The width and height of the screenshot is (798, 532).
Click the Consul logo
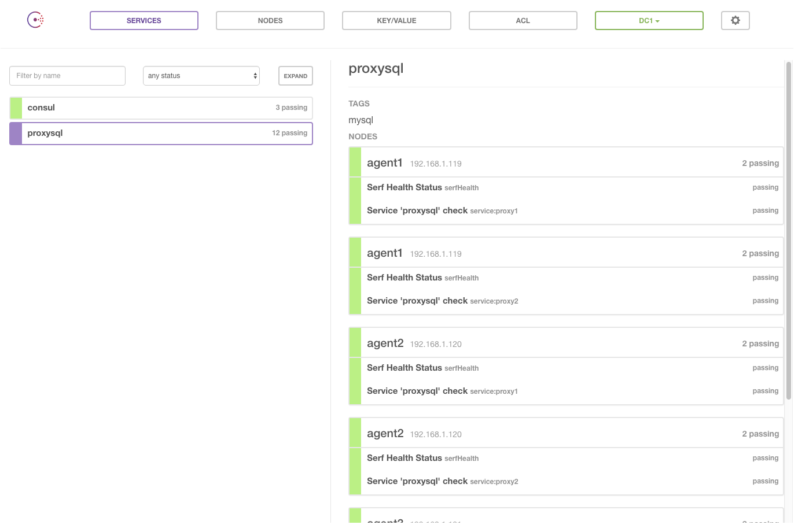pyautogui.click(x=35, y=20)
